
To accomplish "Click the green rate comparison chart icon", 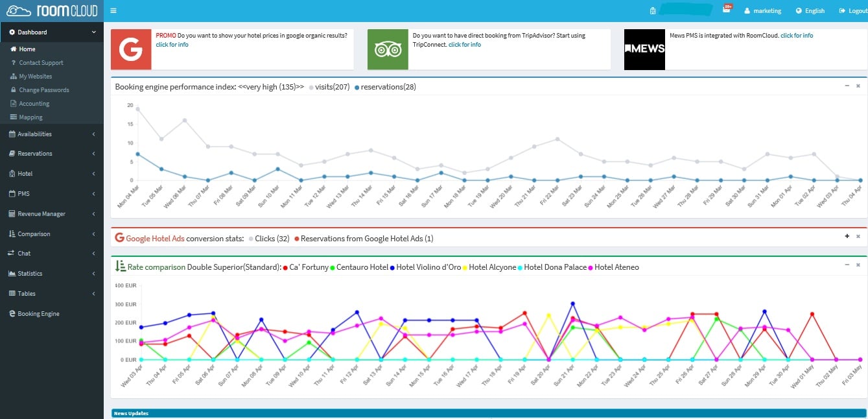I will click(x=120, y=266).
